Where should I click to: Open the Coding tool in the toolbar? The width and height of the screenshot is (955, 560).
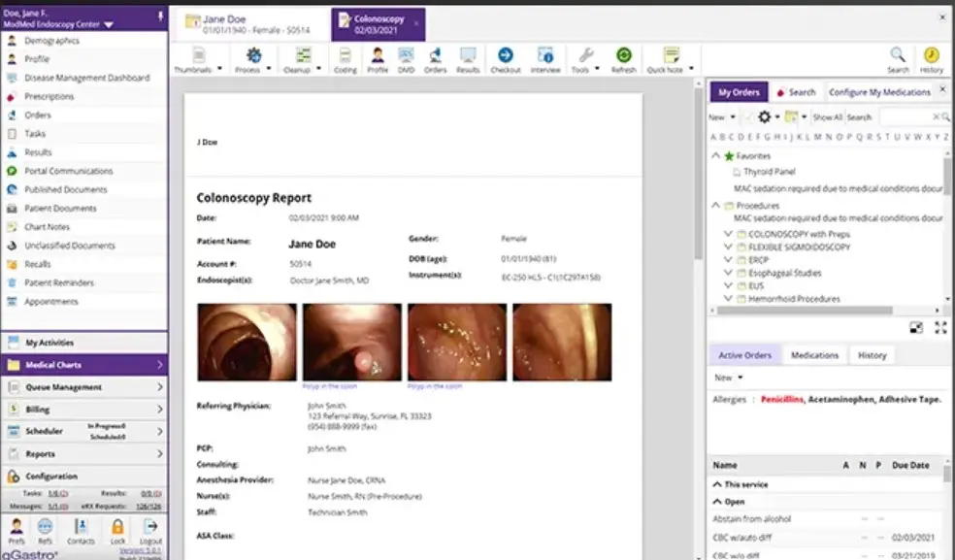[x=345, y=58]
